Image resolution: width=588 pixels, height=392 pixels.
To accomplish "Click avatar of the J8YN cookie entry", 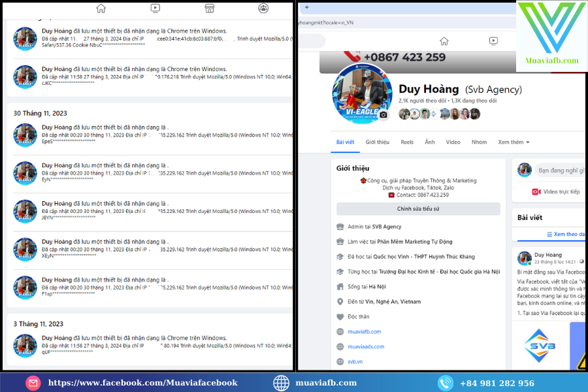I will 25,211.
